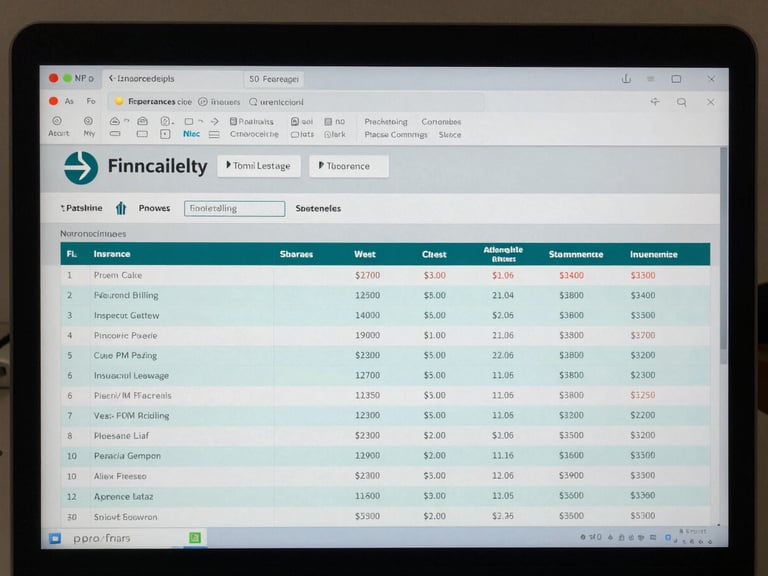Switch to the 50 Feareager tab

pos(274,79)
